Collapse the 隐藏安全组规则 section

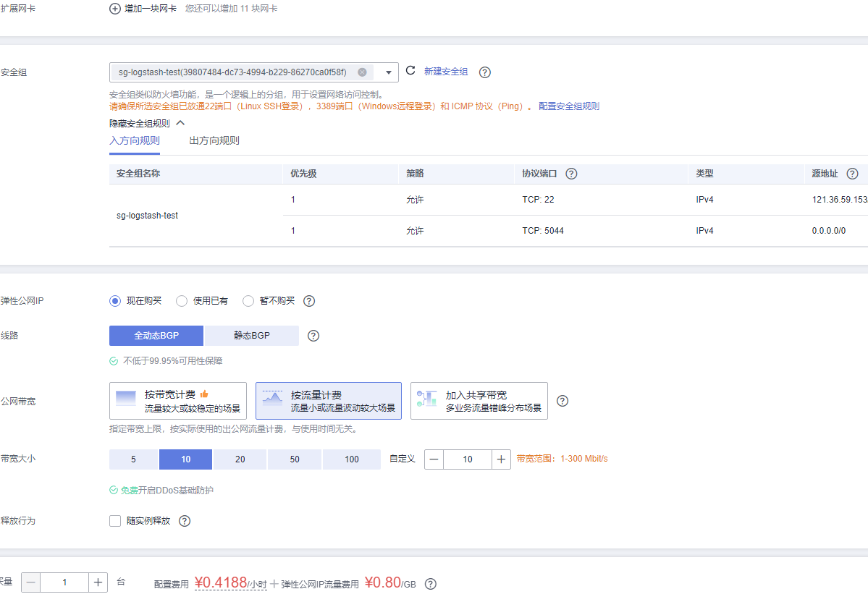coord(181,123)
